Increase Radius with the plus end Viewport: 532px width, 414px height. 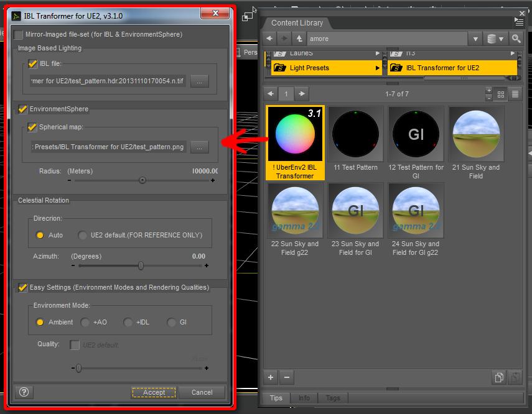point(213,180)
